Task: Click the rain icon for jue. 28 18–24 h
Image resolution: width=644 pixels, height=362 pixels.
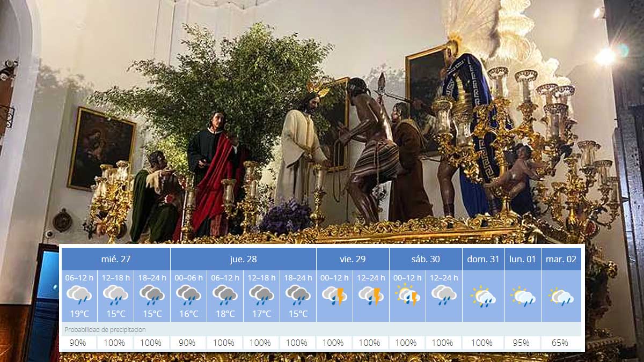Action: (298, 295)
